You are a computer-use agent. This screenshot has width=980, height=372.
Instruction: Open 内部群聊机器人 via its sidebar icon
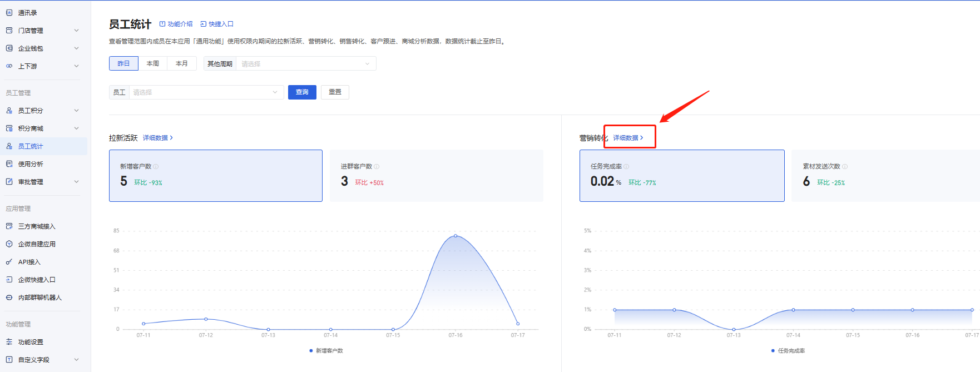click(x=9, y=297)
